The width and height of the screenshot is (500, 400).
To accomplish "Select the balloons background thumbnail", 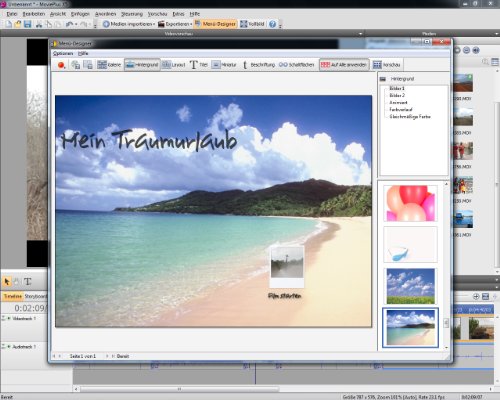I will point(410,203).
